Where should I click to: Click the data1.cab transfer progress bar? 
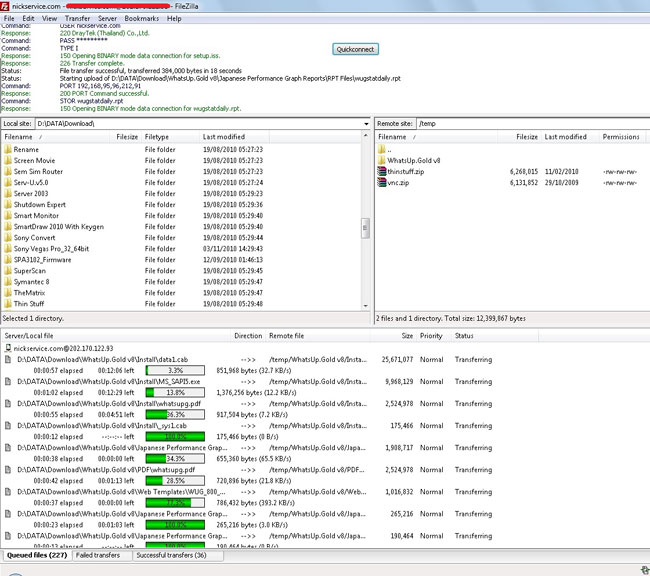tap(176, 369)
